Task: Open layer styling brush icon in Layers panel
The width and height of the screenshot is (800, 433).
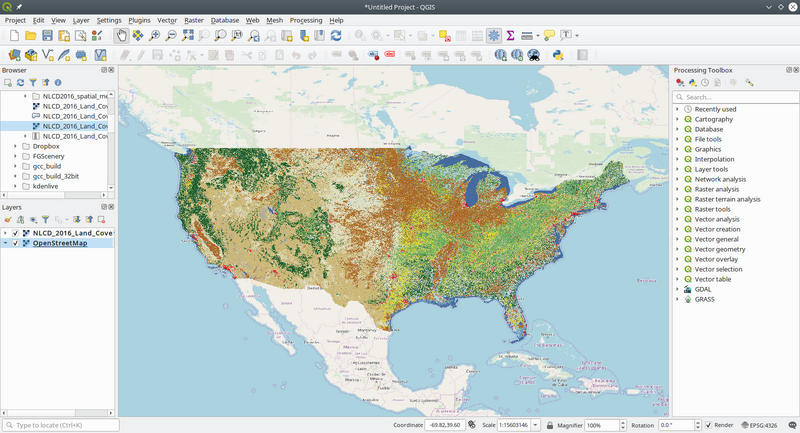Action: click(8, 220)
